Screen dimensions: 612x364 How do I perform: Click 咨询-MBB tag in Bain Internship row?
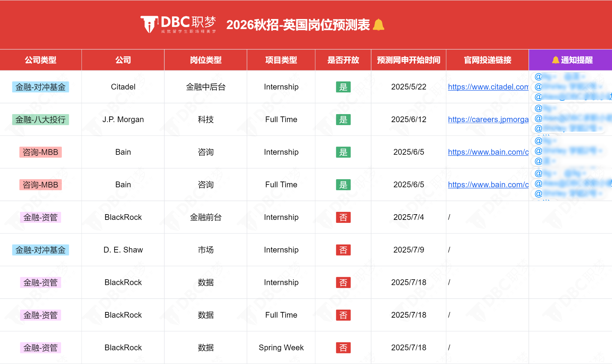click(x=40, y=152)
